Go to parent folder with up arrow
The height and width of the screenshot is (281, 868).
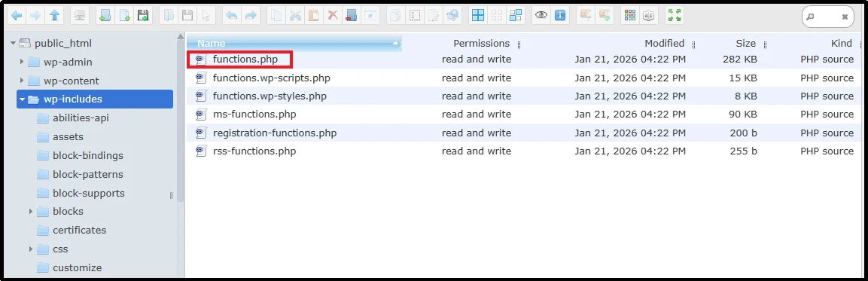tap(53, 16)
